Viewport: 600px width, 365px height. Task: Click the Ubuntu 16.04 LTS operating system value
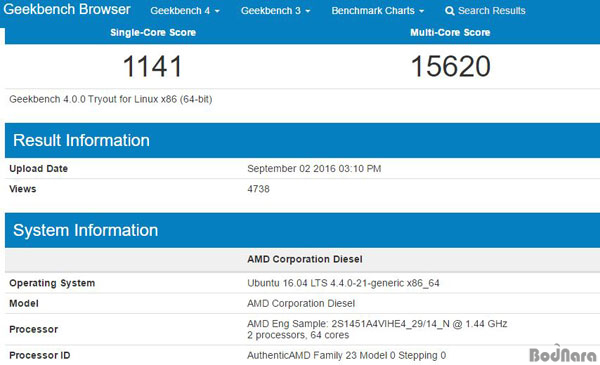point(343,284)
